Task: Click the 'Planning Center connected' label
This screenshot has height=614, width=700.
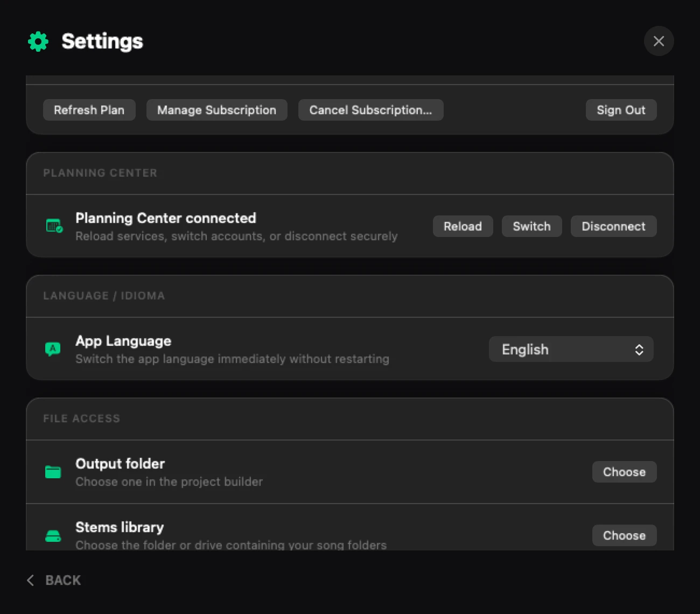Action: coord(166,218)
